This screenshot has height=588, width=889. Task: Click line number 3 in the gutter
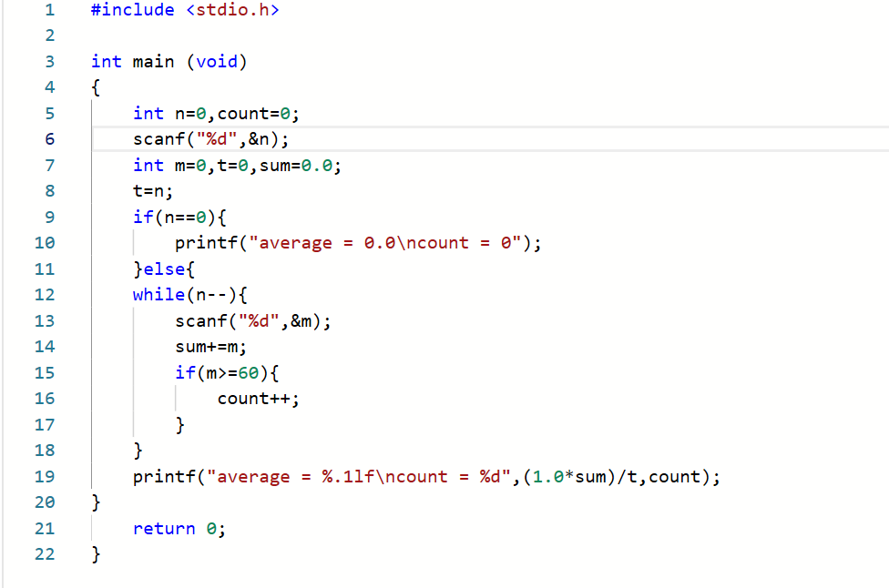coord(50,61)
